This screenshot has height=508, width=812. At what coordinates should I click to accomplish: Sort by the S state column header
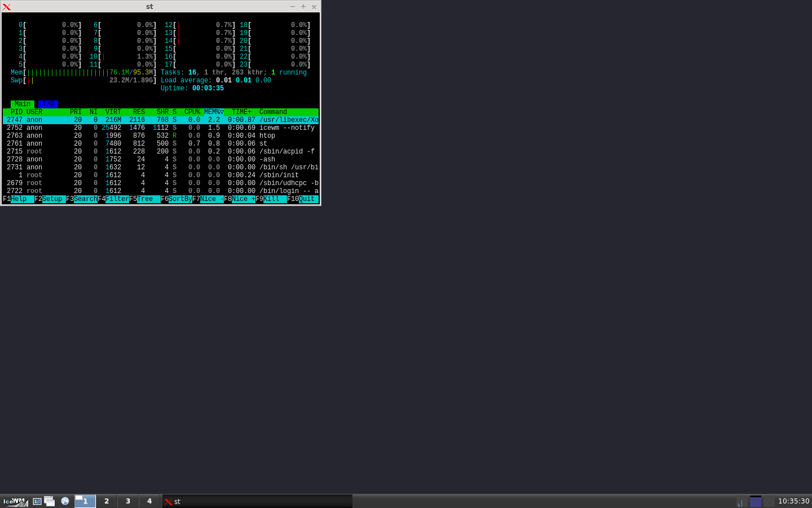click(175, 112)
